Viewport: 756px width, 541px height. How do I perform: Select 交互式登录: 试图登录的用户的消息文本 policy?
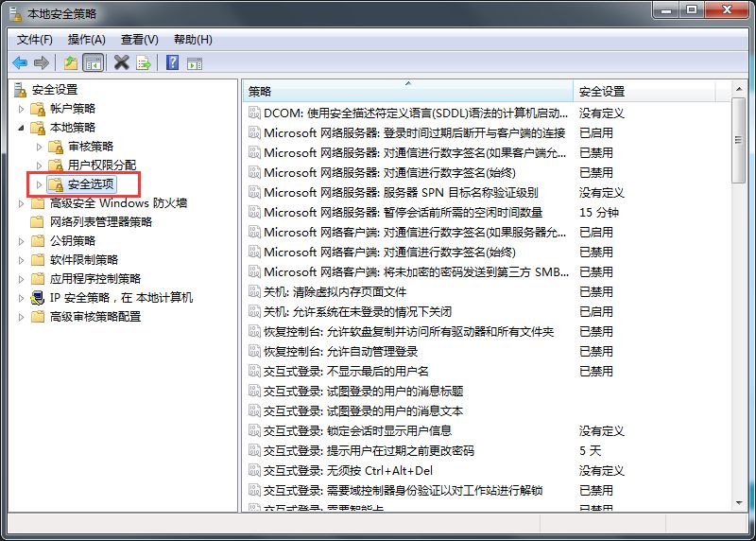363,411
